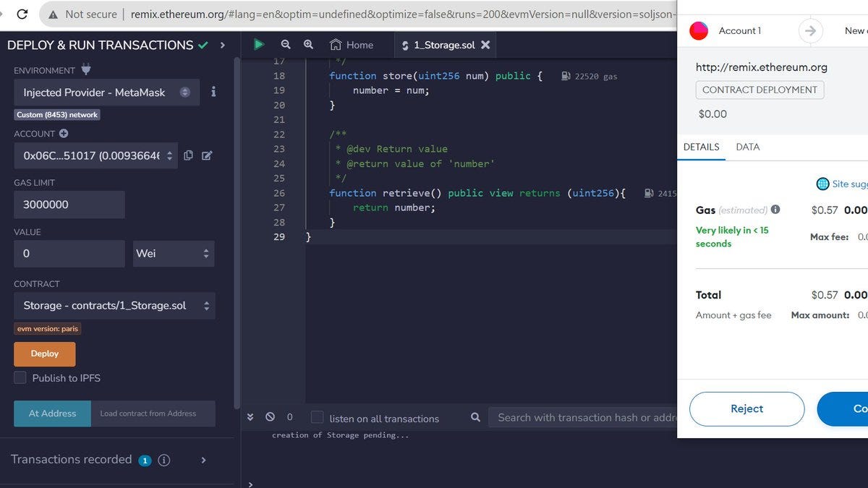The image size is (868, 488).
Task: Click the pending transaction count 0
Action: point(290,417)
